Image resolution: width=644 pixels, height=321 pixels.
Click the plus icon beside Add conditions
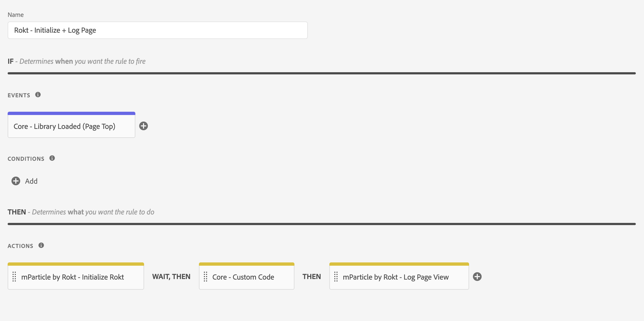coord(15,181)
